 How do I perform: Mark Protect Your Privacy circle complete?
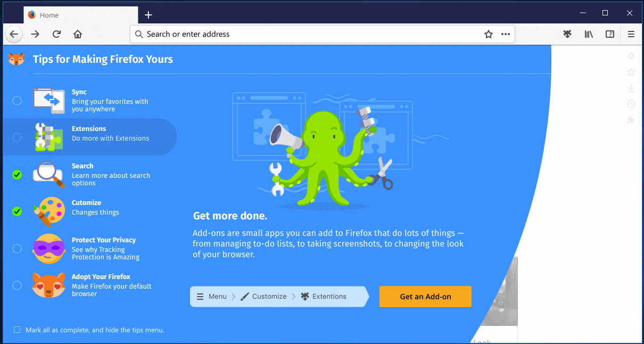pos(17,249)
